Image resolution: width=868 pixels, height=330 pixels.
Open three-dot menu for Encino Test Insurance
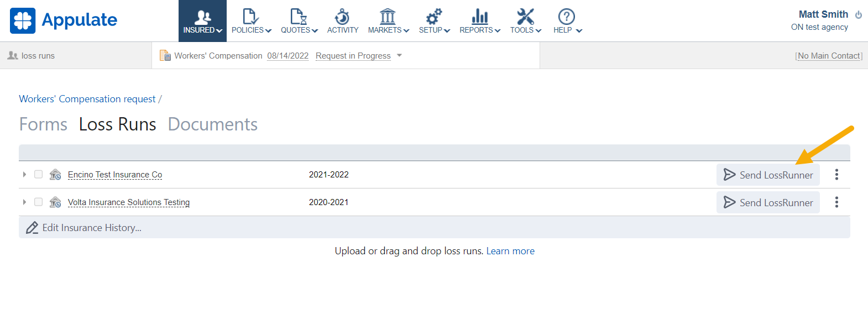coord(836,175)
